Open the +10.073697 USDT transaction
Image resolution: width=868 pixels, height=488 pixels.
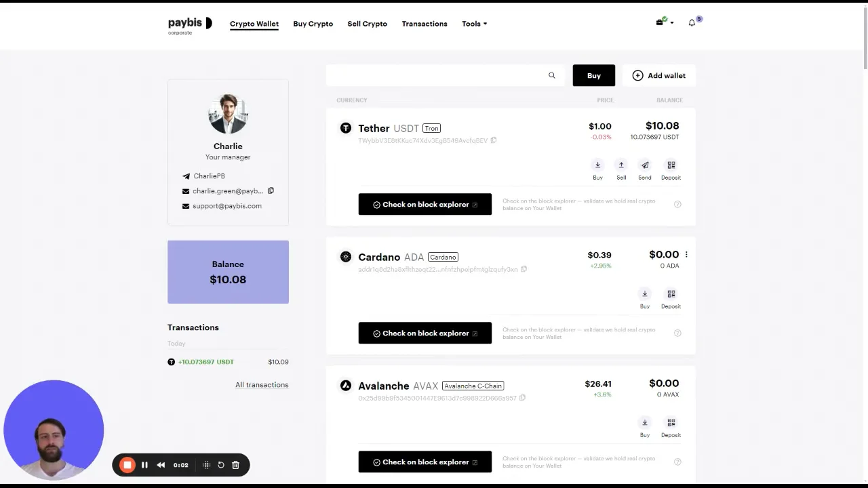[228, 362]
